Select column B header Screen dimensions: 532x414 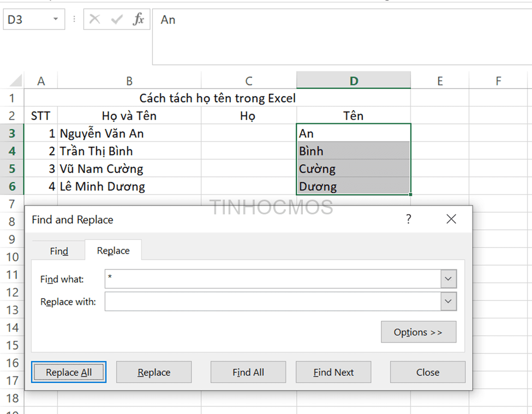tap(129, 81)
